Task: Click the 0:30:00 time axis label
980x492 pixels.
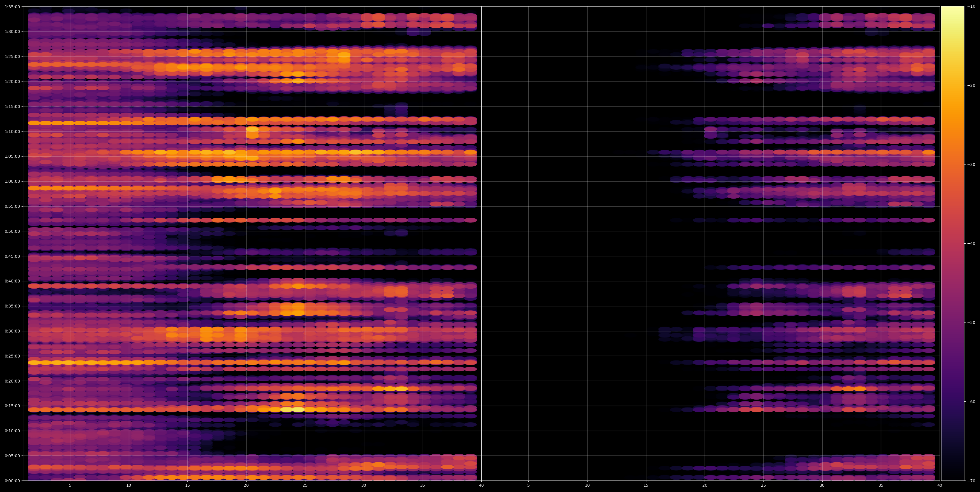Action: (x=13, y=331)
